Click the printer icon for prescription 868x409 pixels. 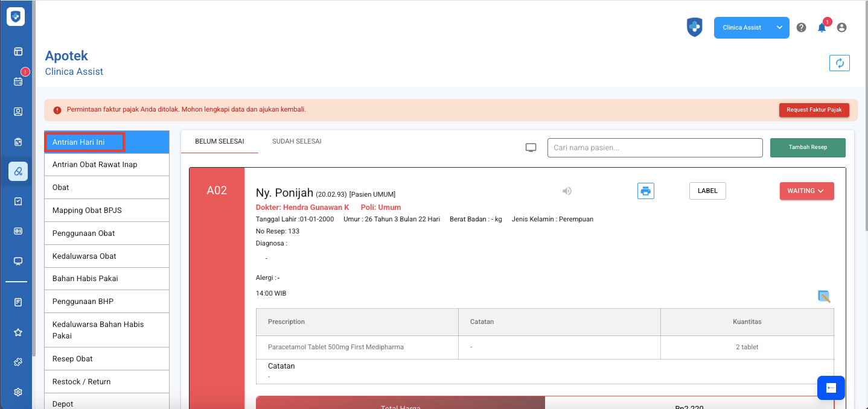645,191
